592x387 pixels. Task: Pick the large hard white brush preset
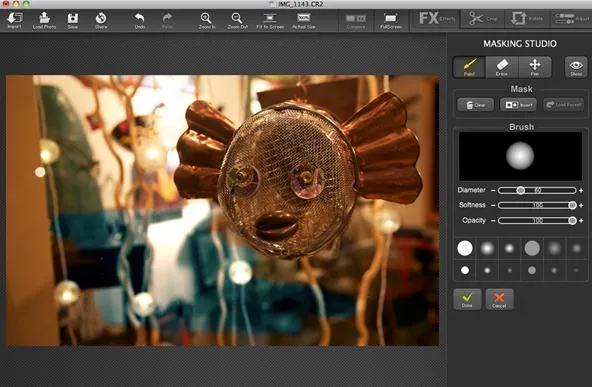coord(465,248)
